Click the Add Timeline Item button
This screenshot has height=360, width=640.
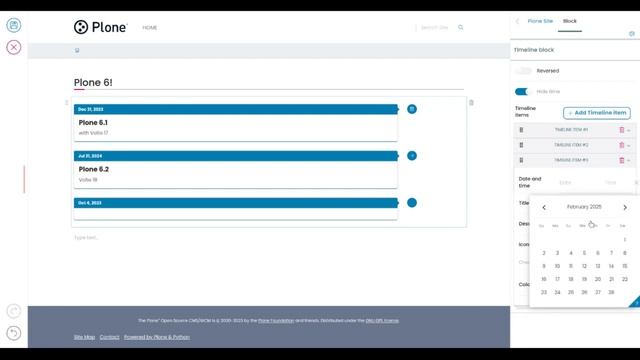click(x=597, y=113)
